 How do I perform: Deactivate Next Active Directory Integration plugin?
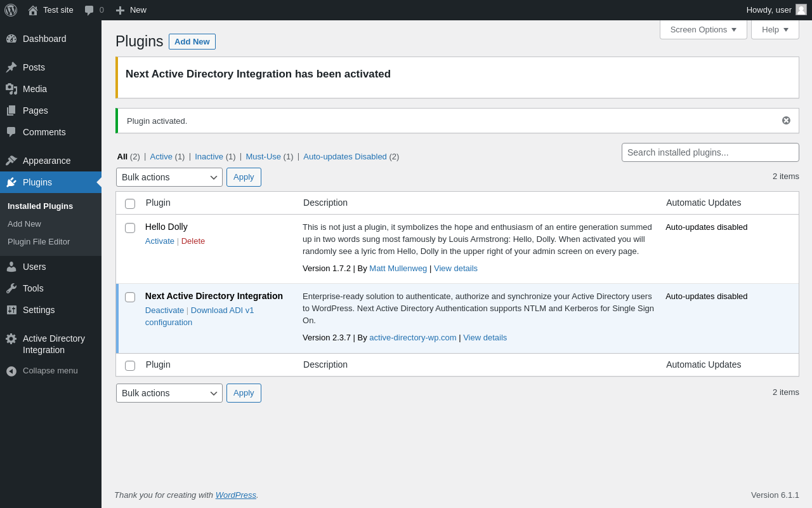[x=164, y=311]
